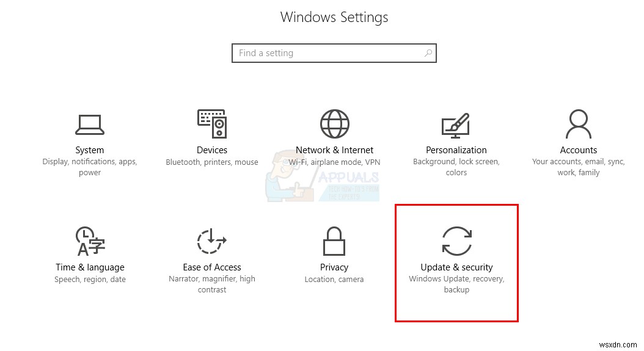This screenshot has height=351, width=644.
Task: Open the Network & Internet globe icon
Action: click(x=334, y=123)
